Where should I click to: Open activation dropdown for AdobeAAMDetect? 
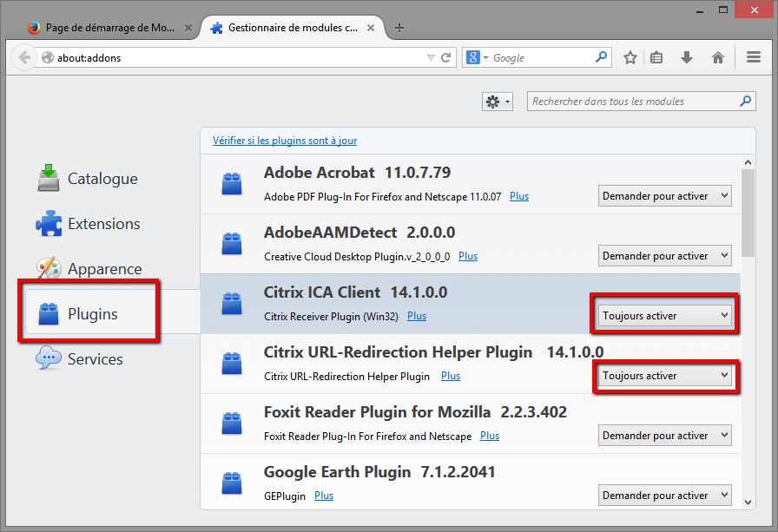coord(665,256)
